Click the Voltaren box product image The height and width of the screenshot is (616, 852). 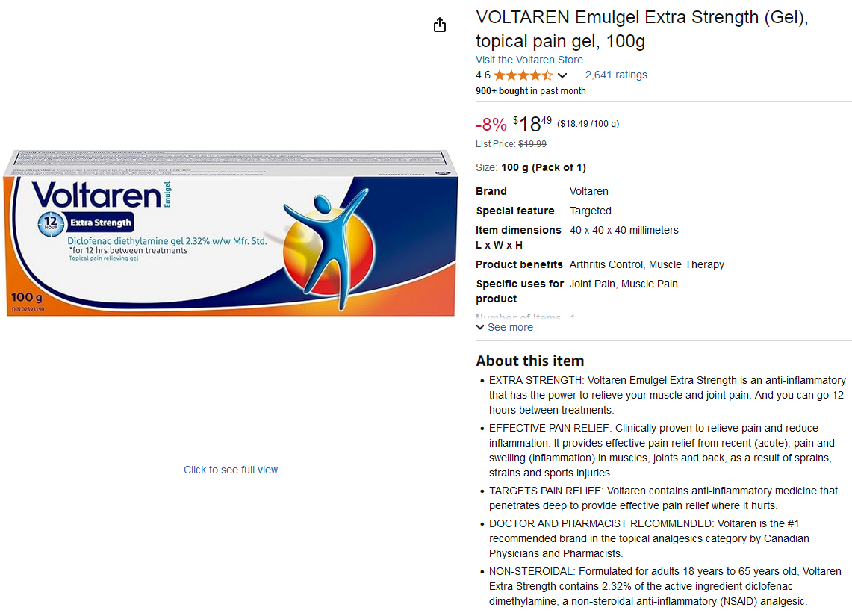click(x=231, y=233)
